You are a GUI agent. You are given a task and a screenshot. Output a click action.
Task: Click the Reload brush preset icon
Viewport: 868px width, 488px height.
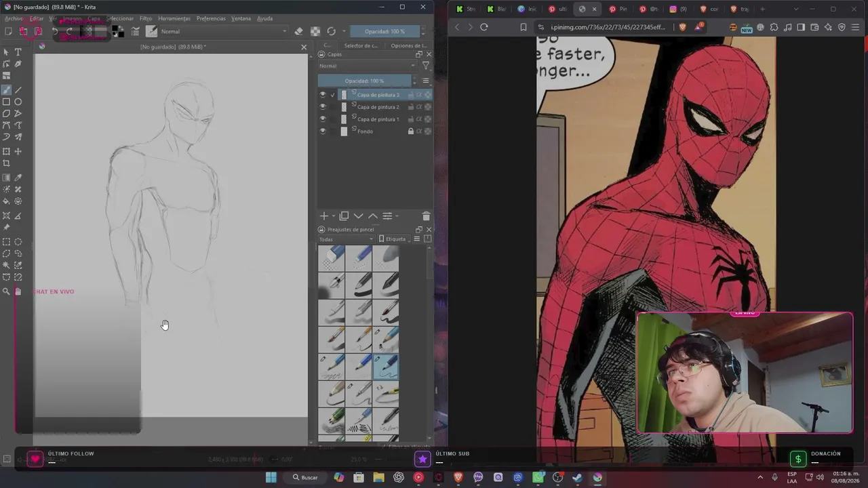point(331,31)
